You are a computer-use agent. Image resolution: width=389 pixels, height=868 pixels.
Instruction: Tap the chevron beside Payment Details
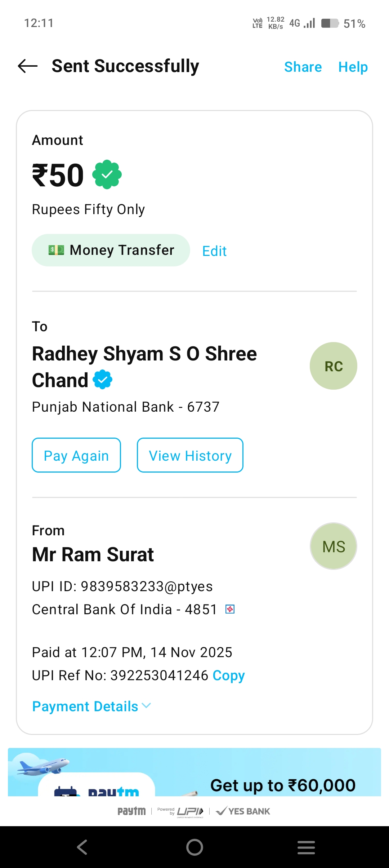(146, 706)
